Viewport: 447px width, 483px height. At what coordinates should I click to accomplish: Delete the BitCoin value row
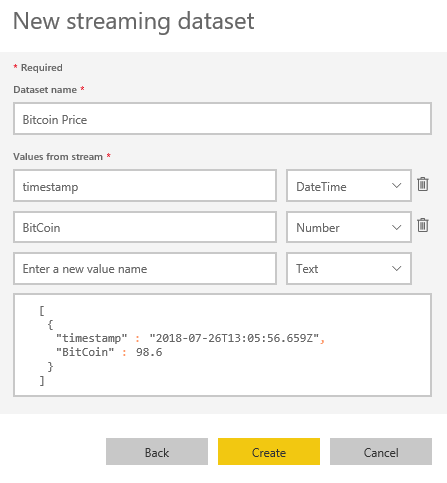click(423, 225)
